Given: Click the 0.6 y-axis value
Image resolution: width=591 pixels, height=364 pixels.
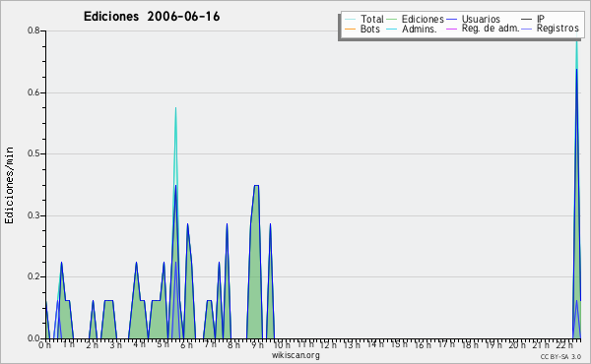Looking at the screenshot, I should 33,92.
